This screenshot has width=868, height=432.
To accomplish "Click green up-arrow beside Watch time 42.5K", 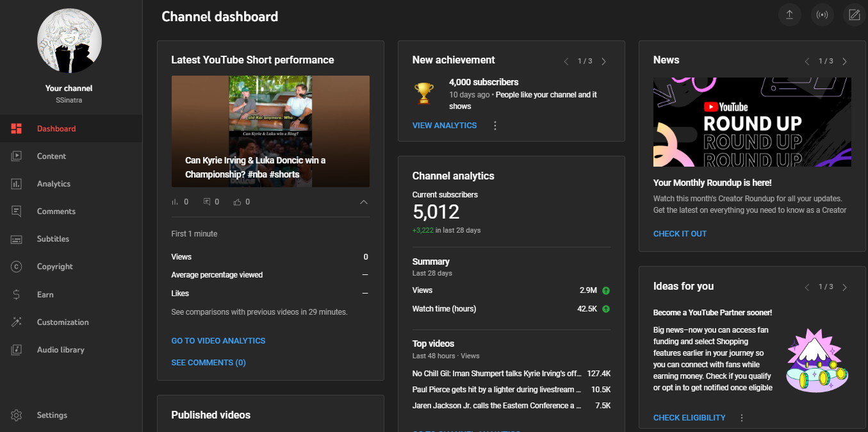I will 606,309.
